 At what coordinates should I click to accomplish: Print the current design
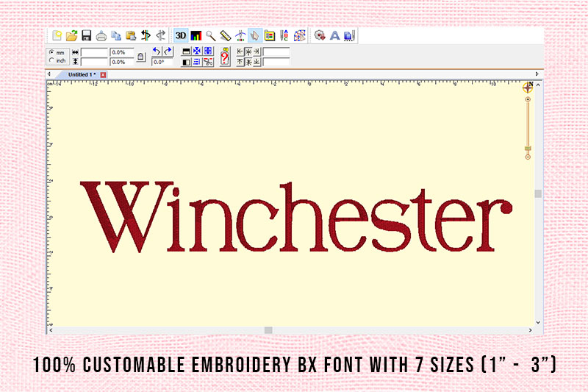click(101, 35)
